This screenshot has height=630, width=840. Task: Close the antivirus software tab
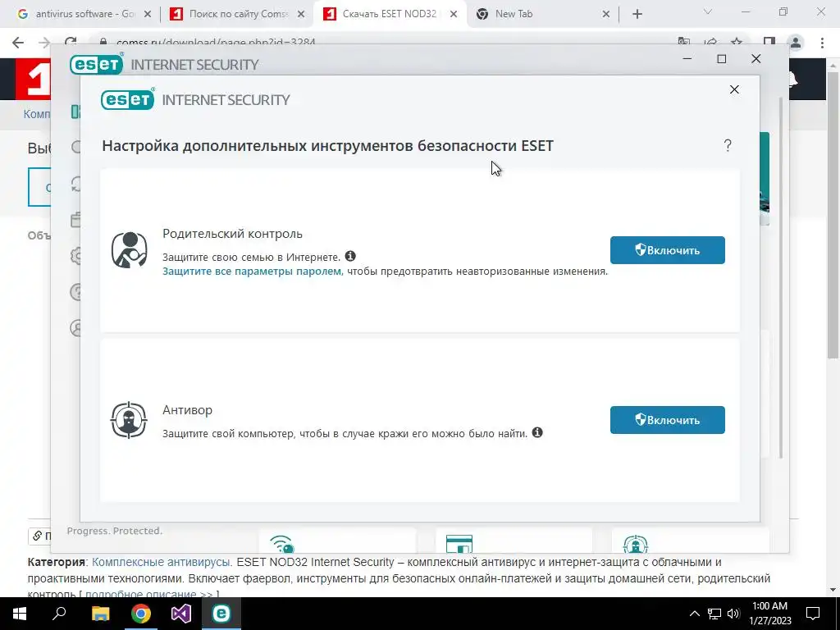(x=148, y=15)
